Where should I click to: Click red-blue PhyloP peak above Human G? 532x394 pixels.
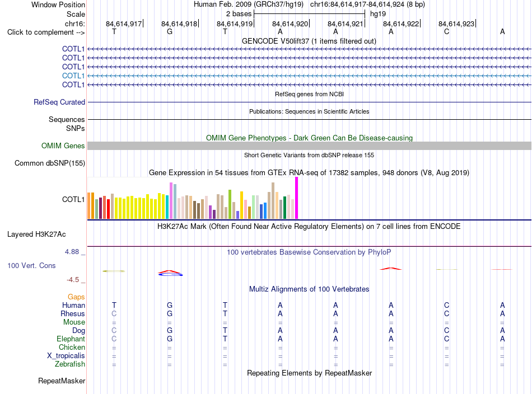[170, 273]
